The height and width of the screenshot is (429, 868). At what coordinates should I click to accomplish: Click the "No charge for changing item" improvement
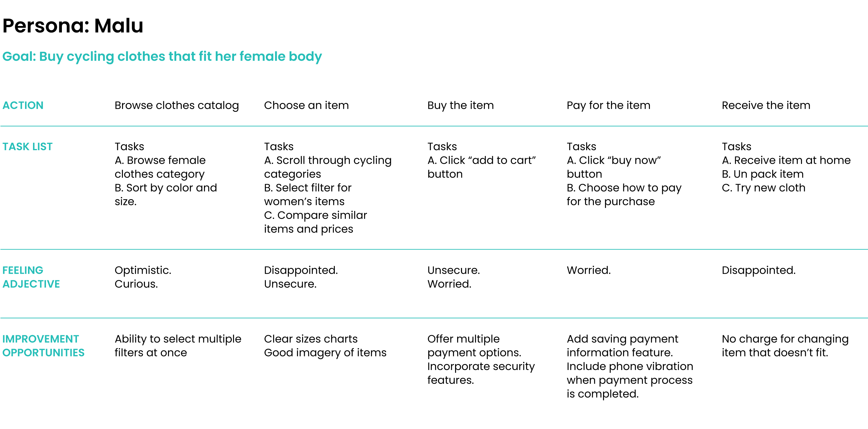point(785,346)
